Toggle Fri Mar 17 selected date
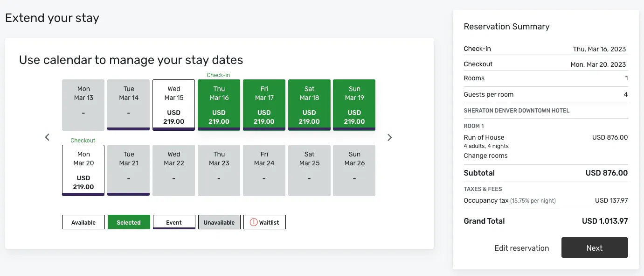The image size is (644, 276). (x=264, y=105)
